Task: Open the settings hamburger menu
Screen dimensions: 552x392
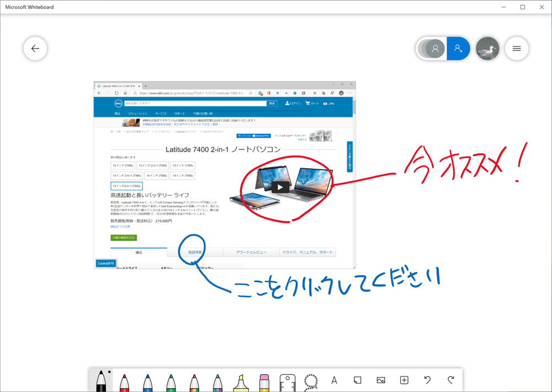Action: pos(517,49)
